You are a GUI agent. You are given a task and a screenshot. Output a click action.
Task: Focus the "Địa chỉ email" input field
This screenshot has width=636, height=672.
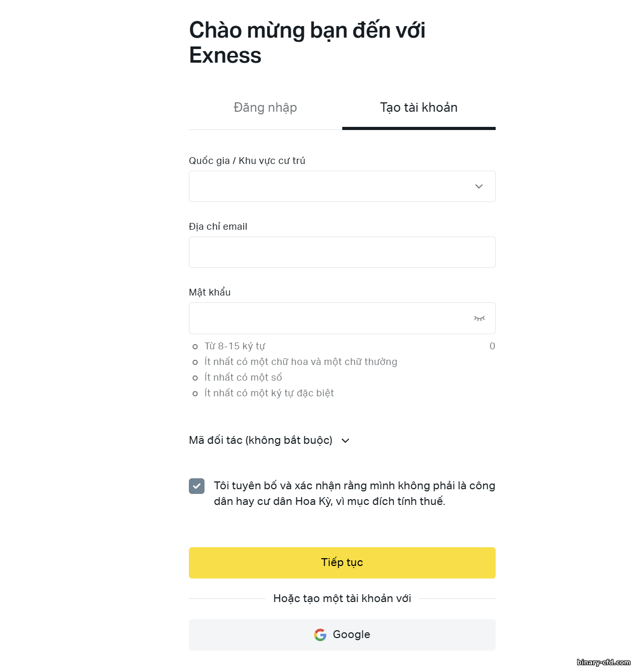[342, 252]
